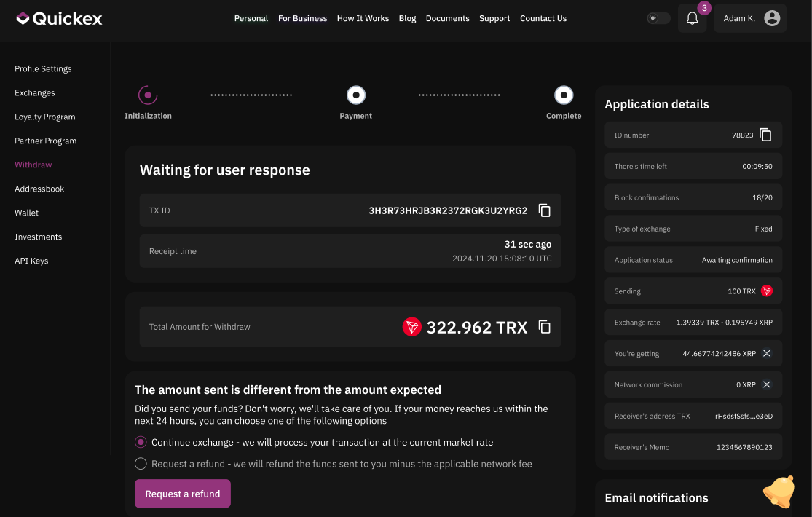Screen dimensions: 812x517
Task: Click the Application details heading
Action: point(657,104)
